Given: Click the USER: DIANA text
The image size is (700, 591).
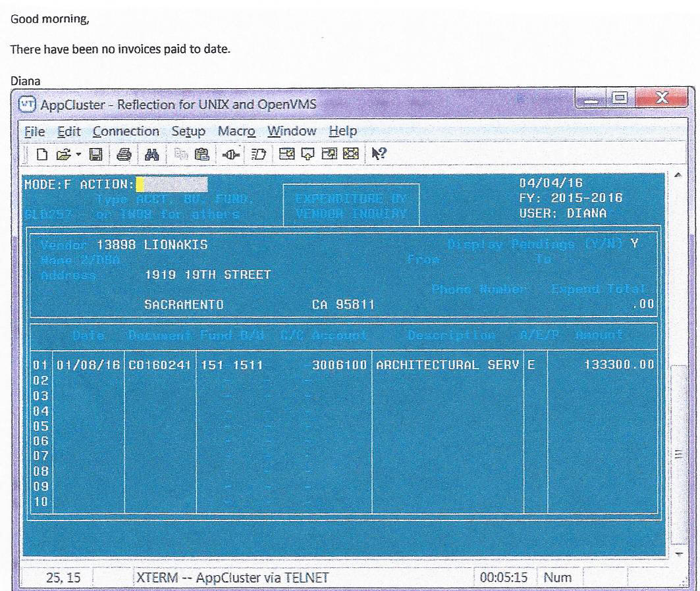Looking at the screenshot, I should click(x=563, y=213).
